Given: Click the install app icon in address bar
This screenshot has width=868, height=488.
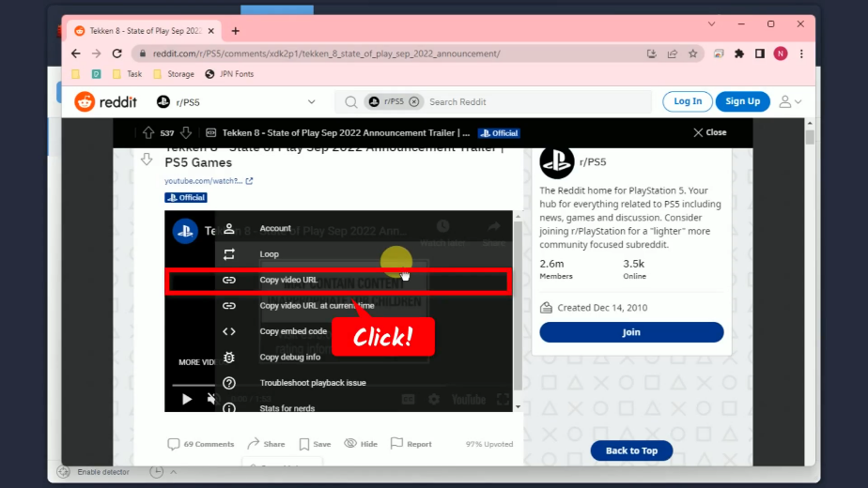Looking at the screenshot, I should pos(652,53).
